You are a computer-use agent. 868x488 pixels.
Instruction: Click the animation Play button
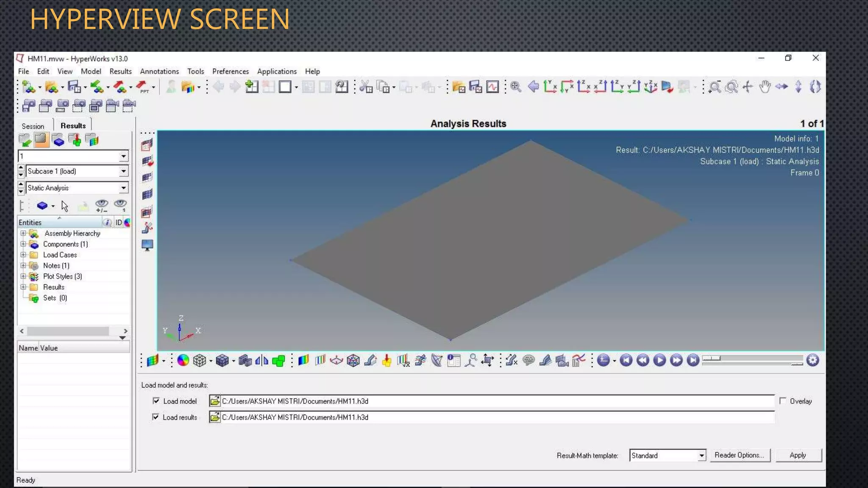coord(659,360)
